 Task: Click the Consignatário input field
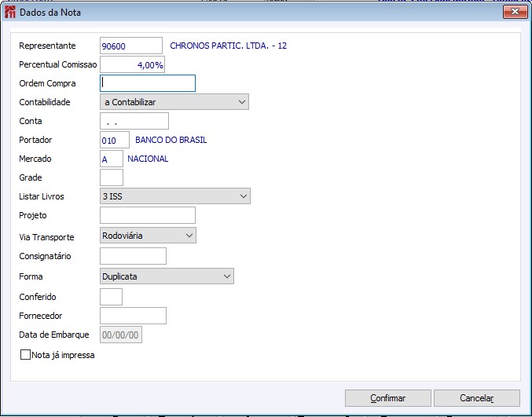[x=133, y=256]
